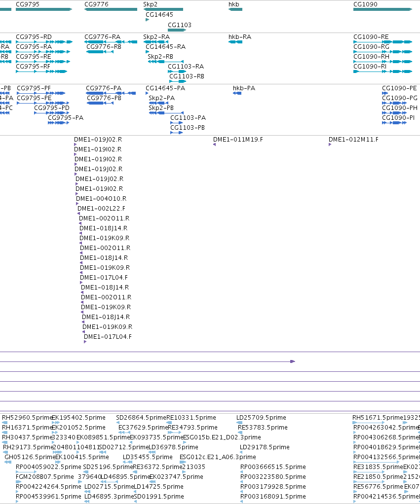This screenshot has width=420, height=504.
Task: Click EST RP004539961.5prime
Action: point(48,497)
